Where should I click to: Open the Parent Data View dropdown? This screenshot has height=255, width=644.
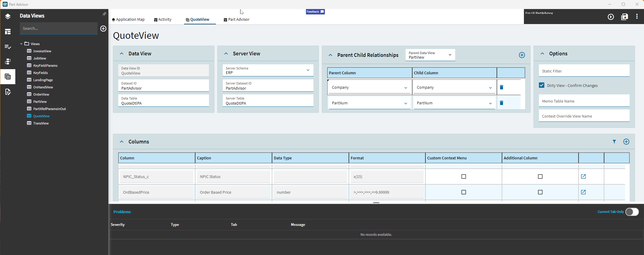click(x=450, y=55)
